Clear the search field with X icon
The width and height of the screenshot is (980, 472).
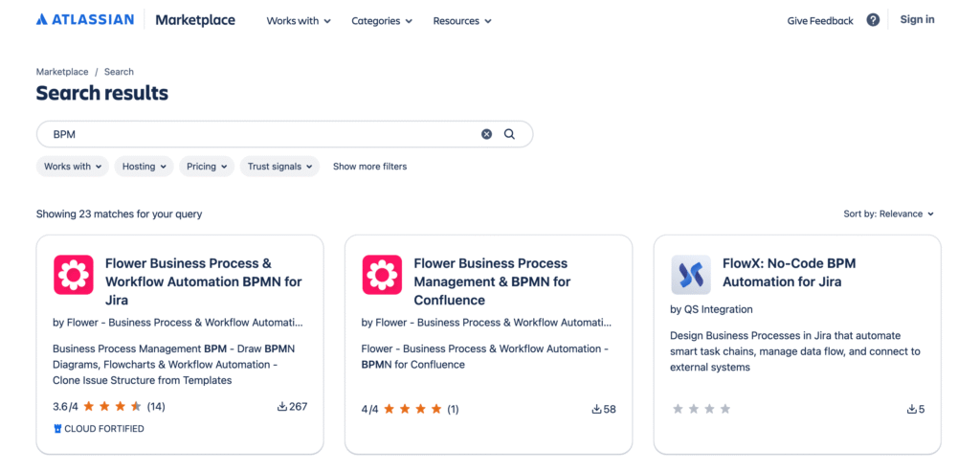[x=486, y=134]
